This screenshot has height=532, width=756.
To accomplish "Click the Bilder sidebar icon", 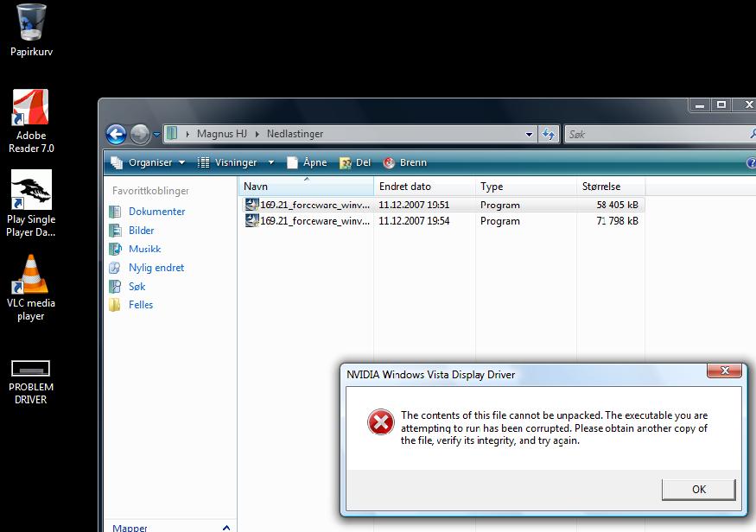I will pos(115,231).
